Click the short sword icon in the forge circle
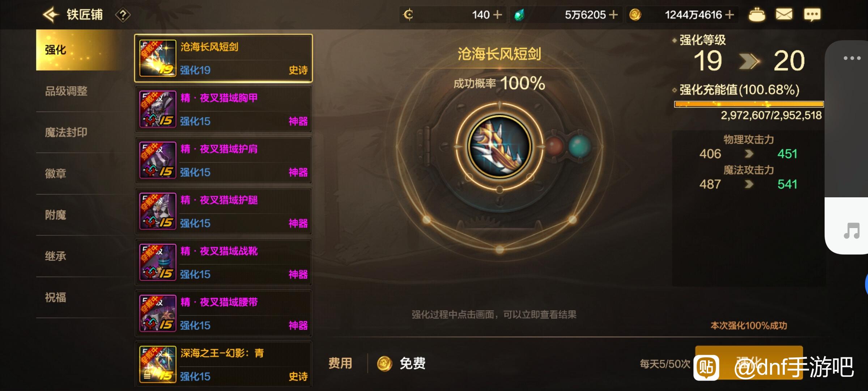The width and height of the screenshot is (868, 391). [x=499, y=146]
